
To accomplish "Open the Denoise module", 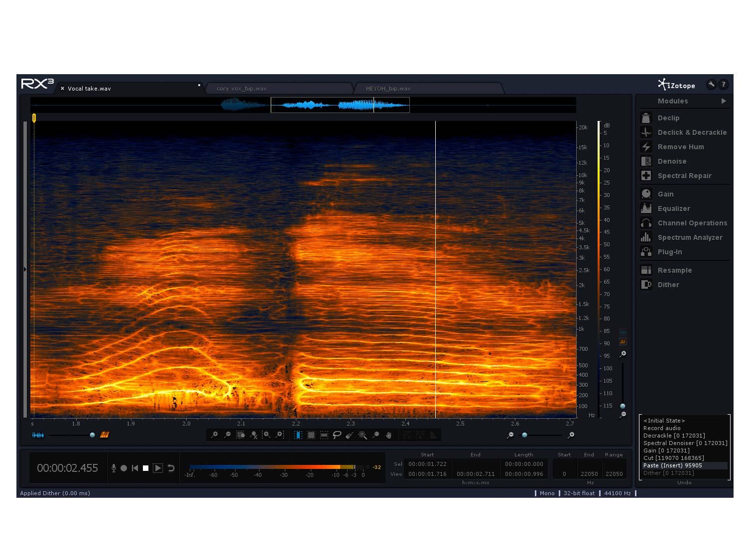I will pyautogui.click(x=672, y=161).
